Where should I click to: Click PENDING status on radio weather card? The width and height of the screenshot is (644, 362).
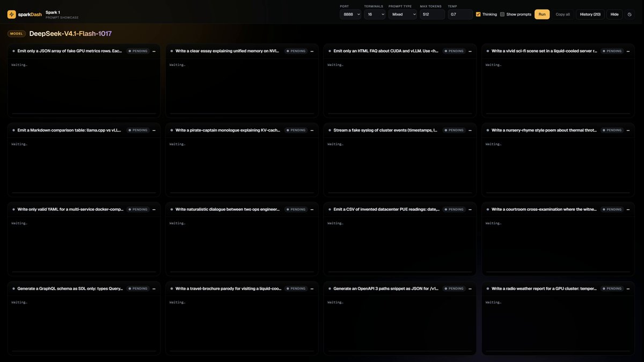(612, 289)
